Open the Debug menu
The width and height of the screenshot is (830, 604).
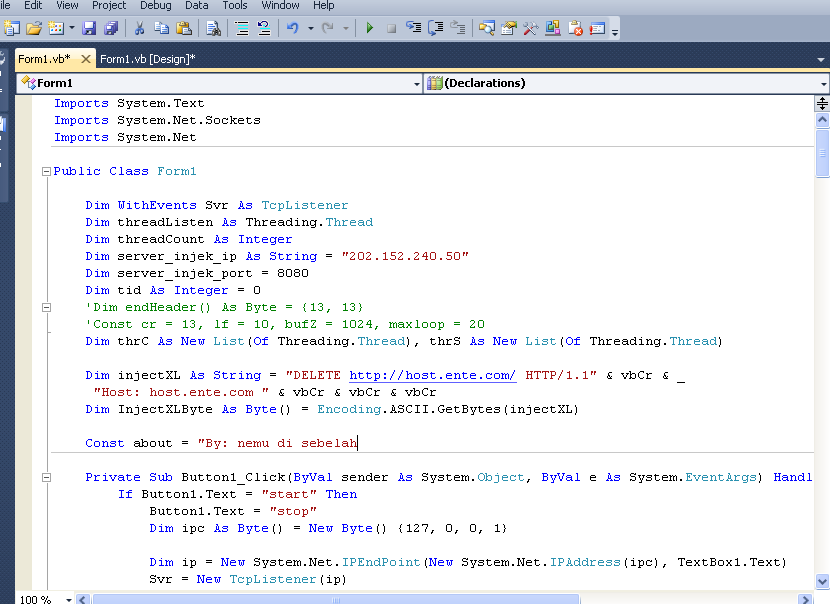(x=156, y=5)
